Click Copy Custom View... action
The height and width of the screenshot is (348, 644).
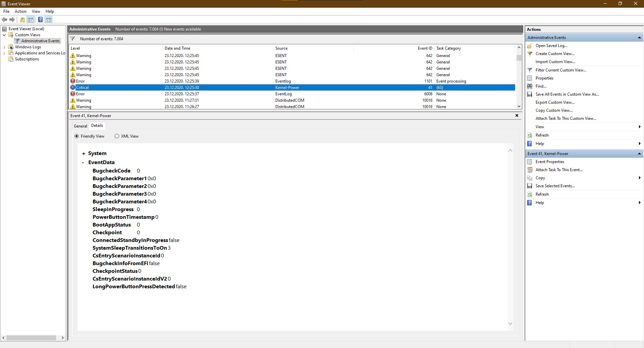coord(554,110)
